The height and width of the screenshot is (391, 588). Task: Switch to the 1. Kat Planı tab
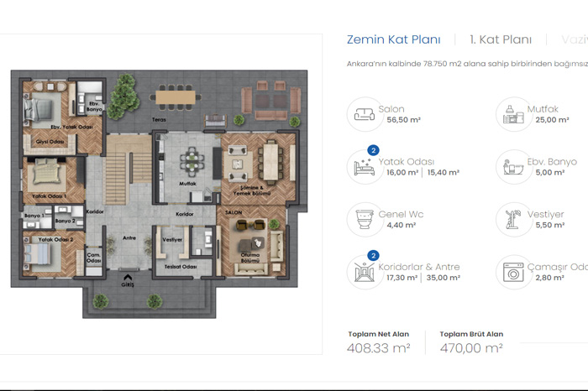pos(501,39)
